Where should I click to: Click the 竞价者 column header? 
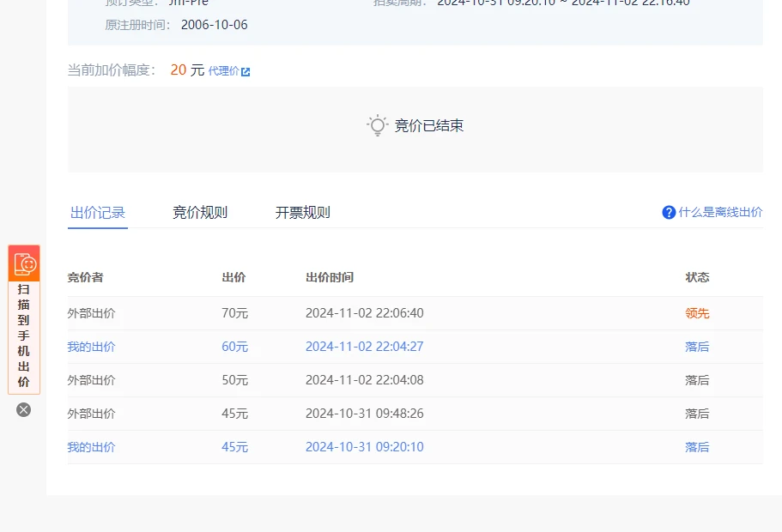click(85, 278)
